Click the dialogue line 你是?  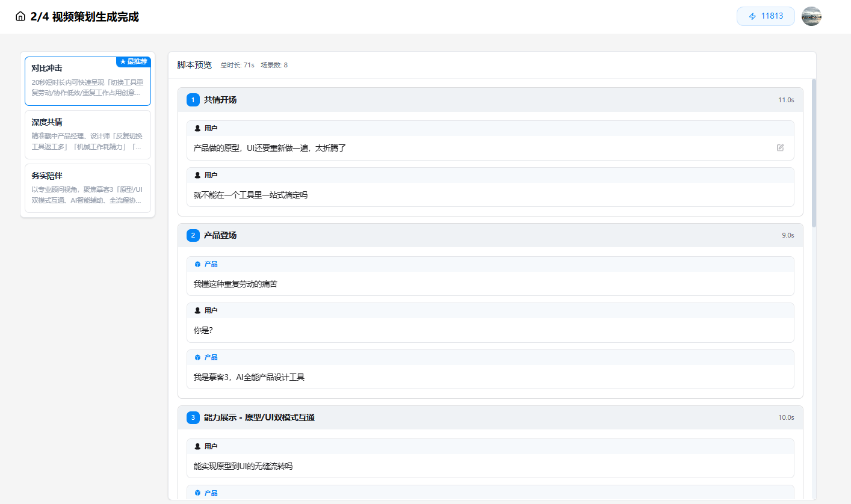[x=203, y=330]
